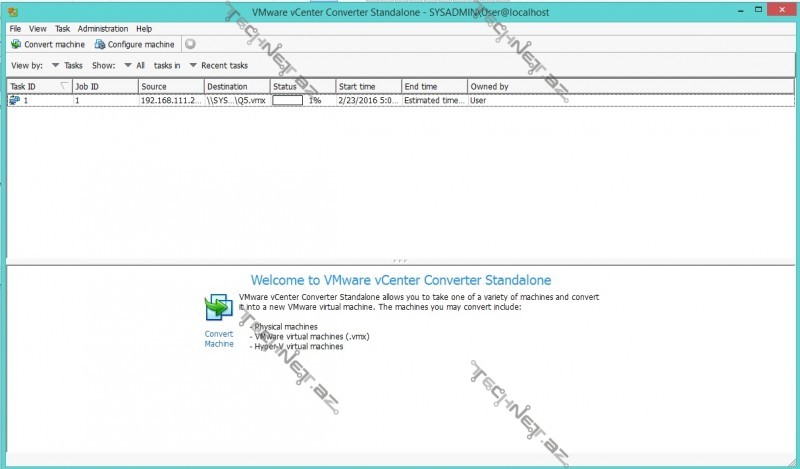Sort by the Start time column header

pyautogui.click(x=367, y=87)
